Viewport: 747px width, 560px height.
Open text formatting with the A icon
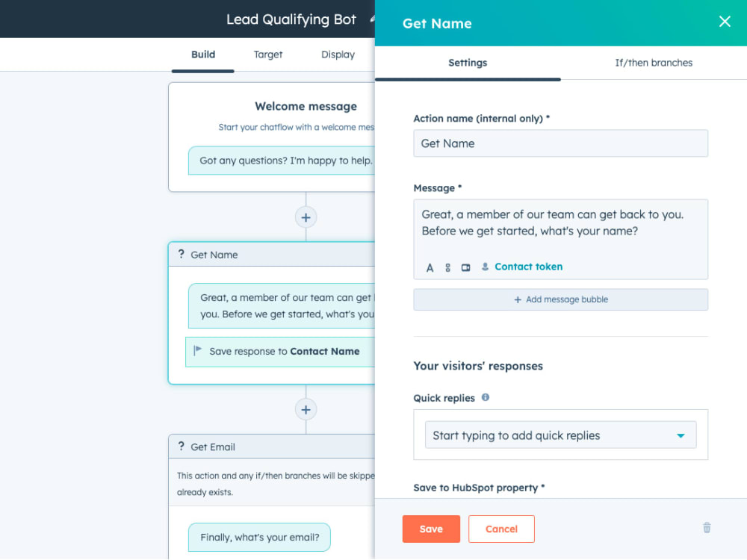430,267
